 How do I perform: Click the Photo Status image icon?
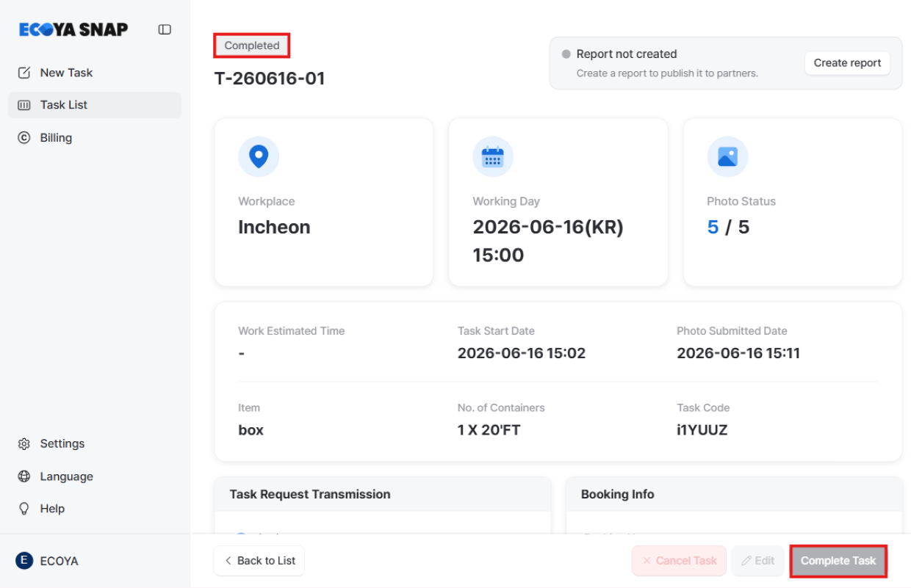[x=727, y=156]
